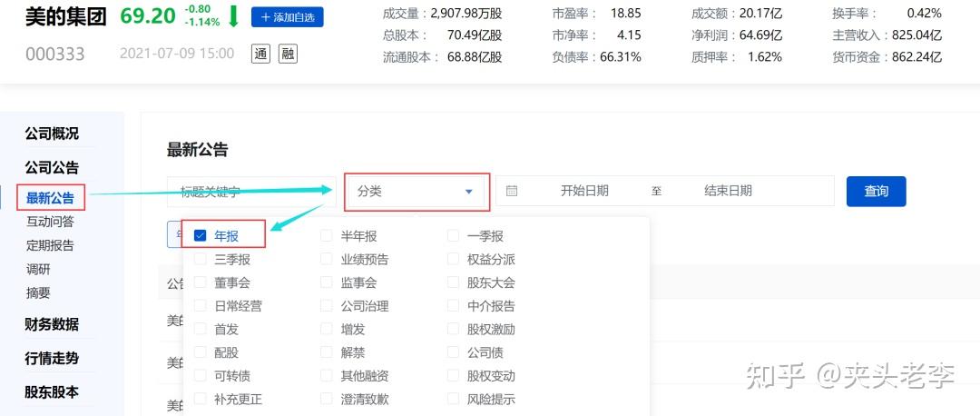
Task: Select 摘要 in the sidebar
Action: [x=38, y=292]
